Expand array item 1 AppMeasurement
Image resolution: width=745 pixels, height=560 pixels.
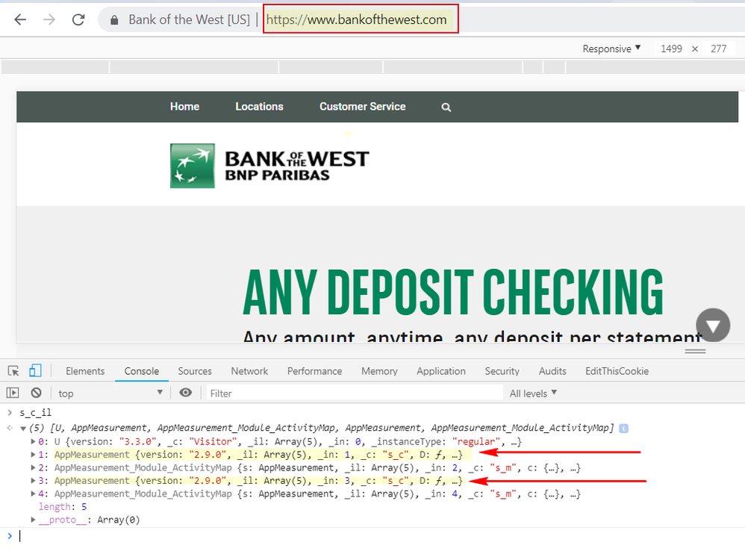coord(33,454)
